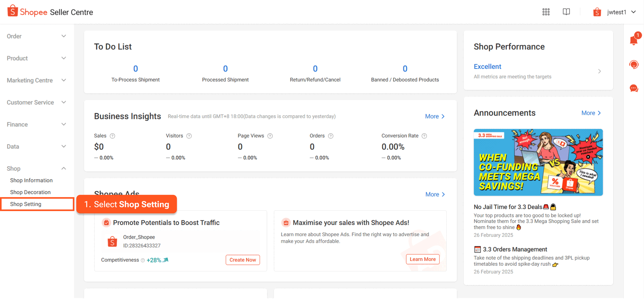
Task: Click the chevron arrow in Shop Performance
Action: tap(599, 71)
